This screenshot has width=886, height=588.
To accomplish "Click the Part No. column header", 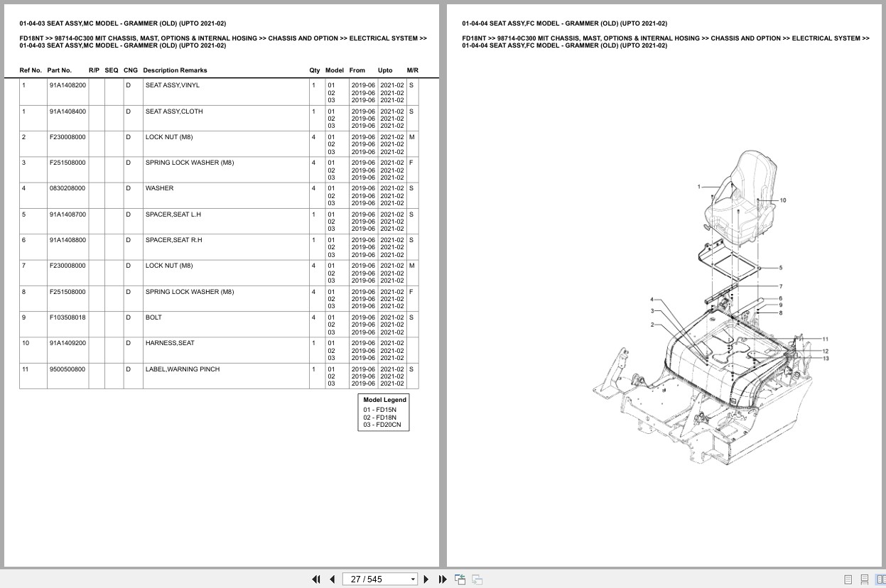I will coord(59,70).
